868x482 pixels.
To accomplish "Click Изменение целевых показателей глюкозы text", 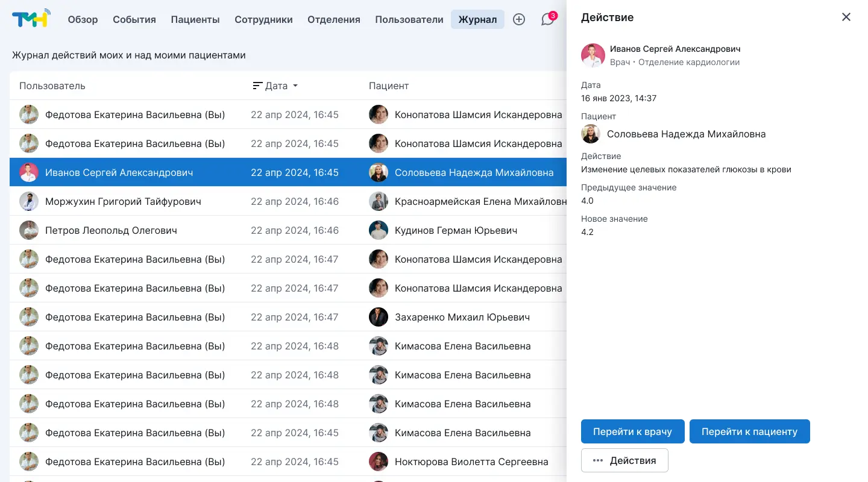I will click(686, 169).
